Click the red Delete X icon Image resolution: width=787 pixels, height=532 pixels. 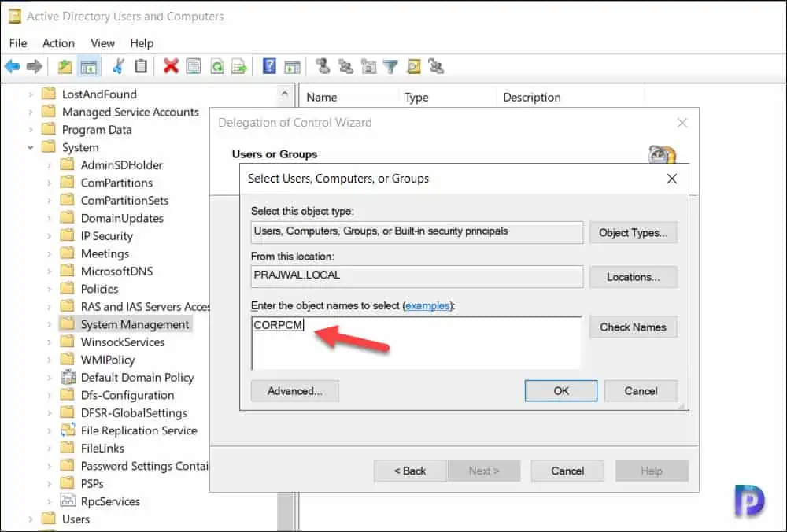coord(171,66)
